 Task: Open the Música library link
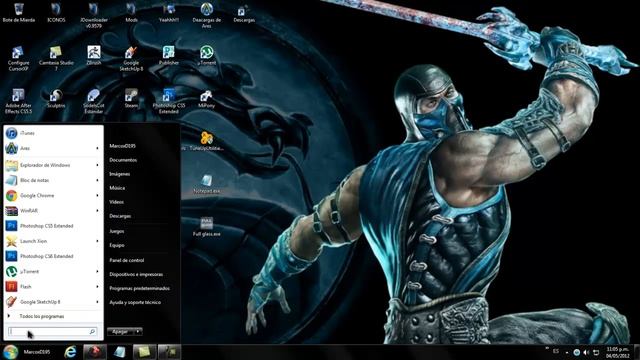point(117,188)
